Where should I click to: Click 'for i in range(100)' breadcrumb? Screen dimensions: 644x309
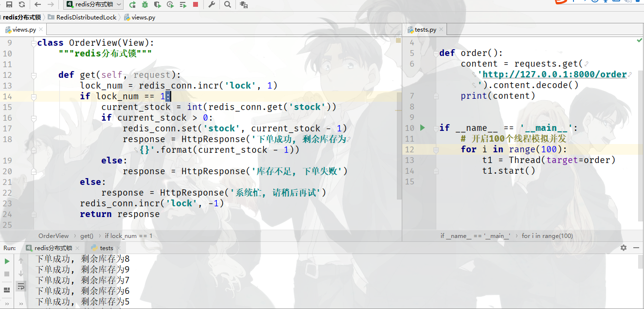click(548, 236)
